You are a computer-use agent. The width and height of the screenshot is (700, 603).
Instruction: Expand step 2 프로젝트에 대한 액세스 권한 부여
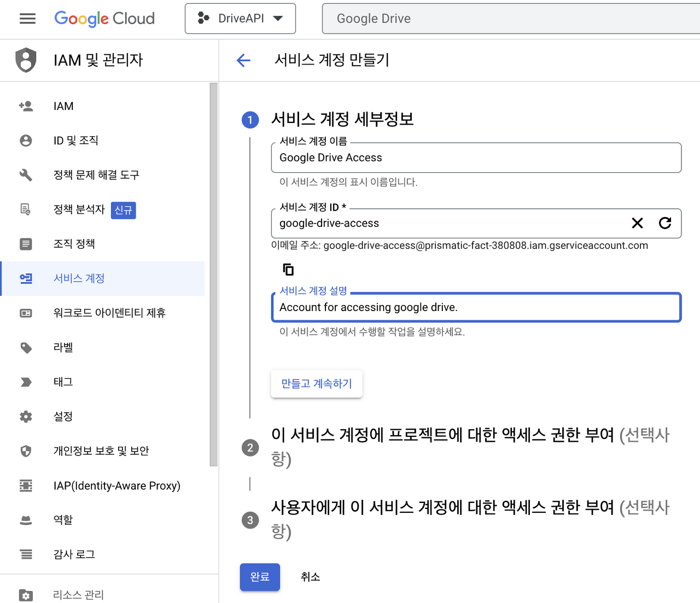tap(470, 447)
